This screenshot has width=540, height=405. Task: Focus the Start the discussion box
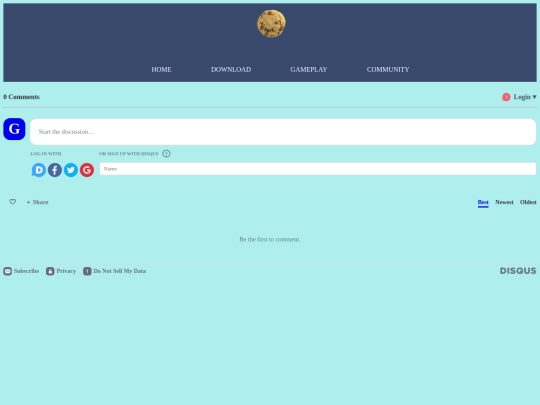point(283,132)
